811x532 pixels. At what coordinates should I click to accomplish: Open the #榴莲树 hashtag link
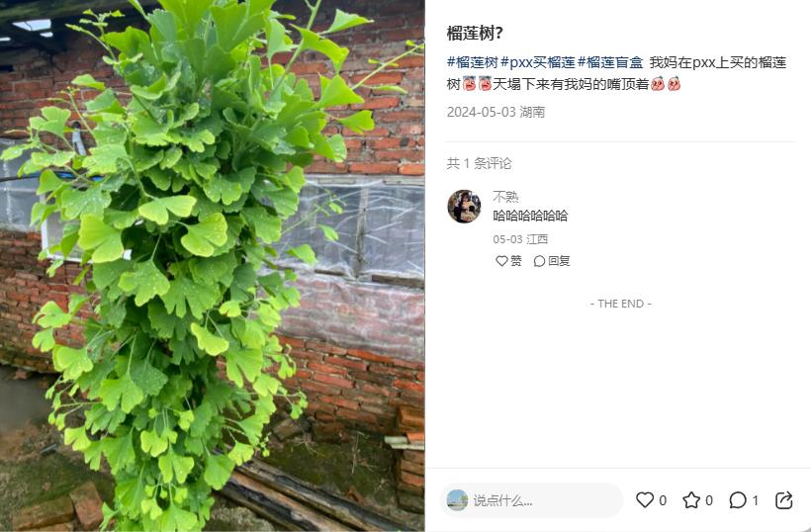click(x=472, y=62)
